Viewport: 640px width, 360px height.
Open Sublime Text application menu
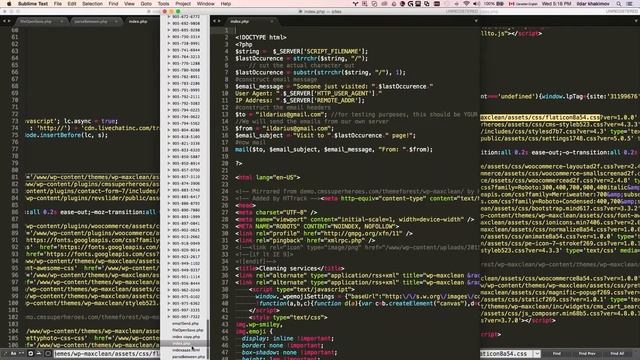coord(33,4)
